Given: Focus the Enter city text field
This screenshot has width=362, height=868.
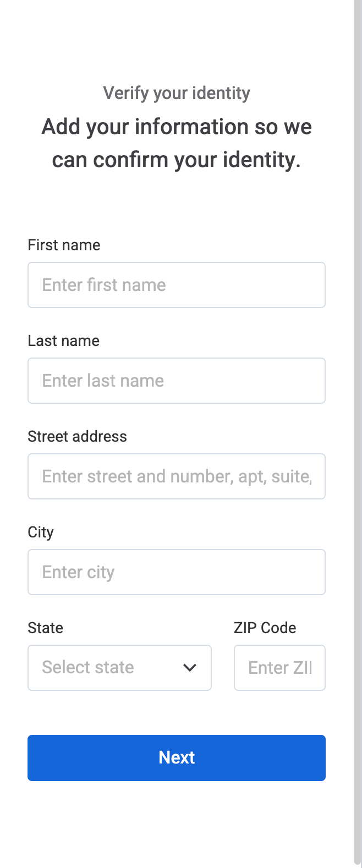Looking at the screenshot, I should [x=177, y=572].
